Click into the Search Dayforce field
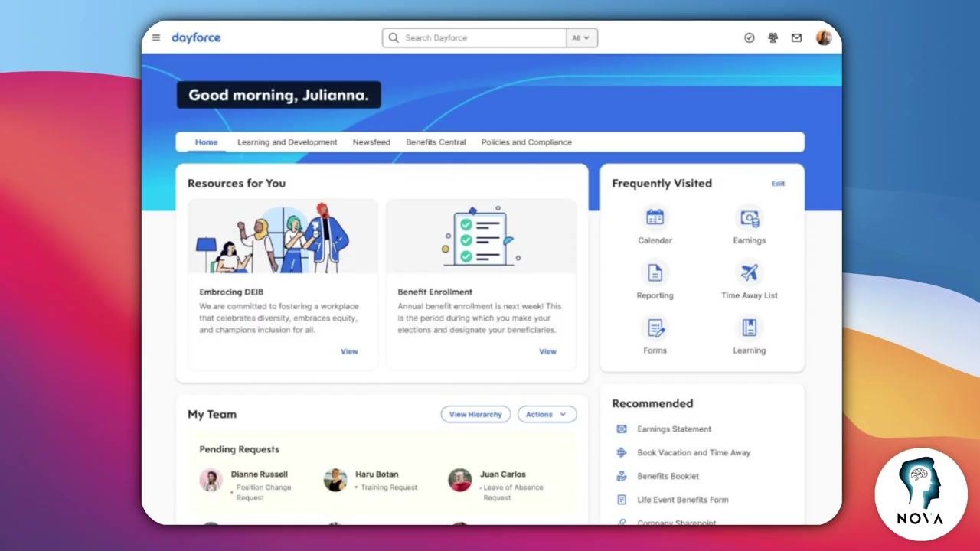This screenshot has height=551, width=980. click(x=475, y=37)
